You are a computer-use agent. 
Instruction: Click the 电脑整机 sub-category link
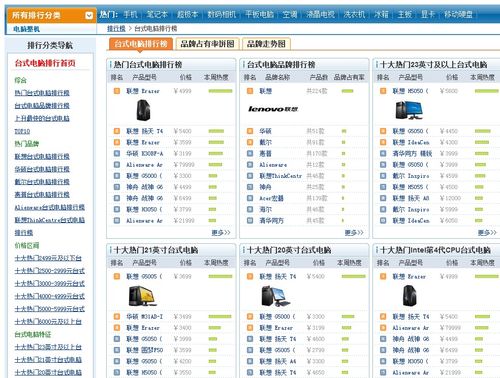(x=27, y=29)
